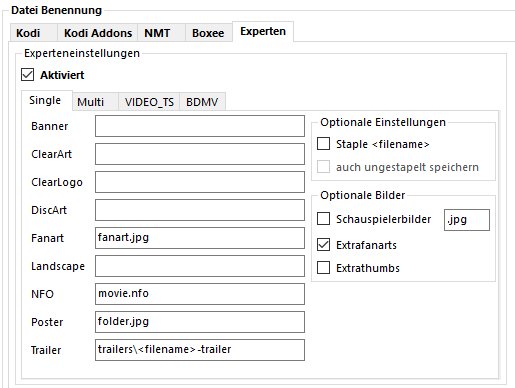
Task: Select the DiscArt input field
Action: (200, 210)
